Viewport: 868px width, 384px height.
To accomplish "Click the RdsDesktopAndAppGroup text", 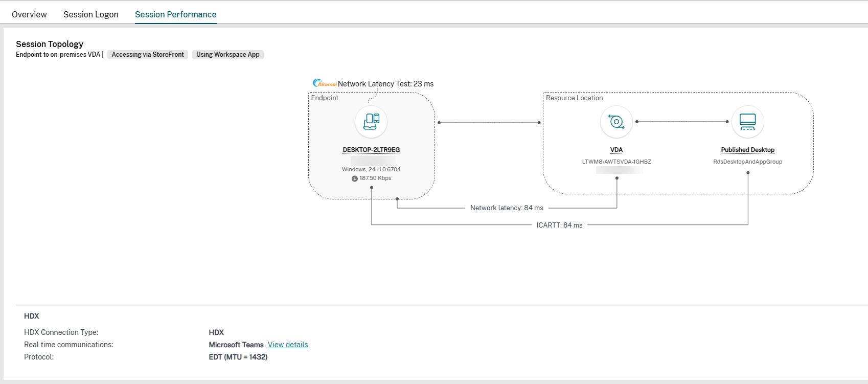I will coord(747,162).
